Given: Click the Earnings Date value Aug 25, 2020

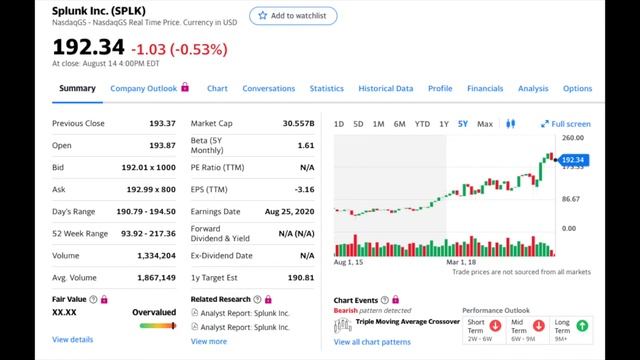Looking at the screenshot, I should coord(289,211).
